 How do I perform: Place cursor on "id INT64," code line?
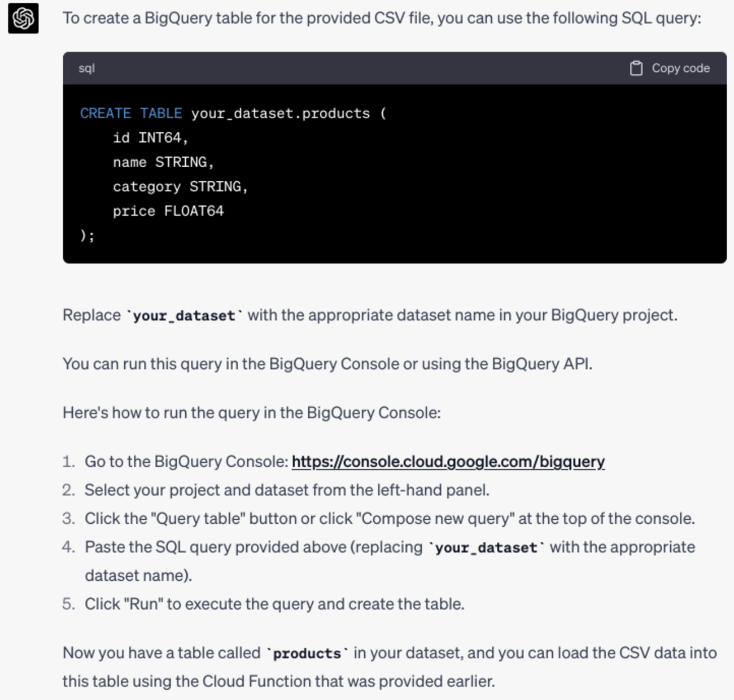click(150, 138)
